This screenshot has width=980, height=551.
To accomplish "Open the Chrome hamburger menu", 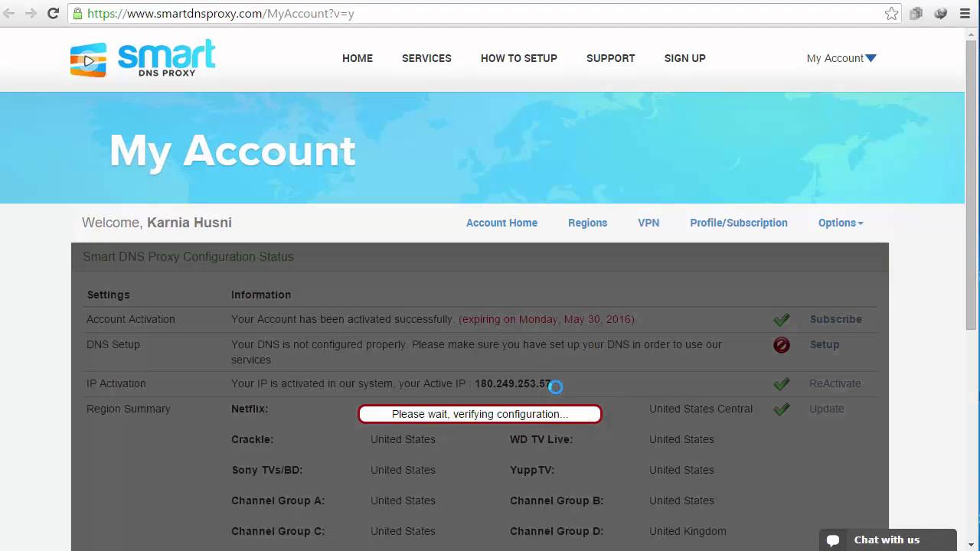I will (x=965, y=14).
